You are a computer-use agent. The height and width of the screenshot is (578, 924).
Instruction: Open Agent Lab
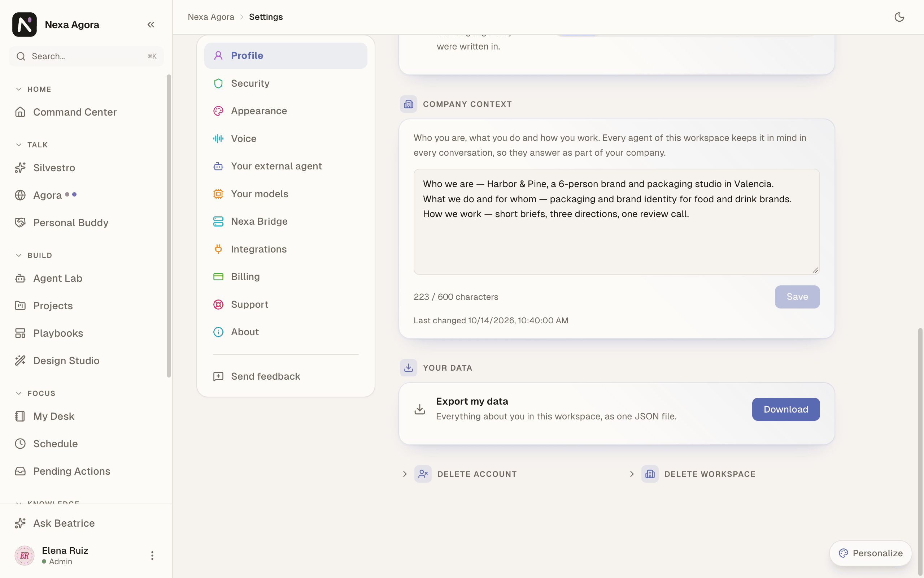coord(86,278)
